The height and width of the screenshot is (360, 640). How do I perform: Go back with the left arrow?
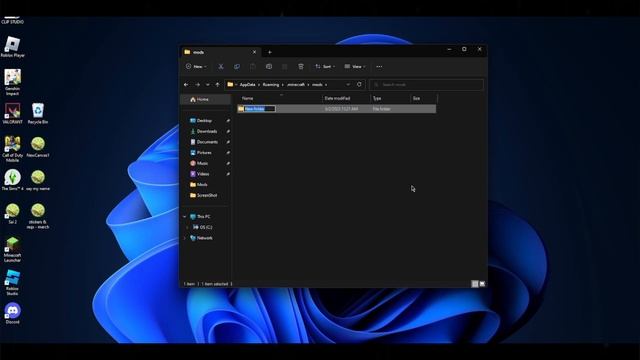coord(186,84)
